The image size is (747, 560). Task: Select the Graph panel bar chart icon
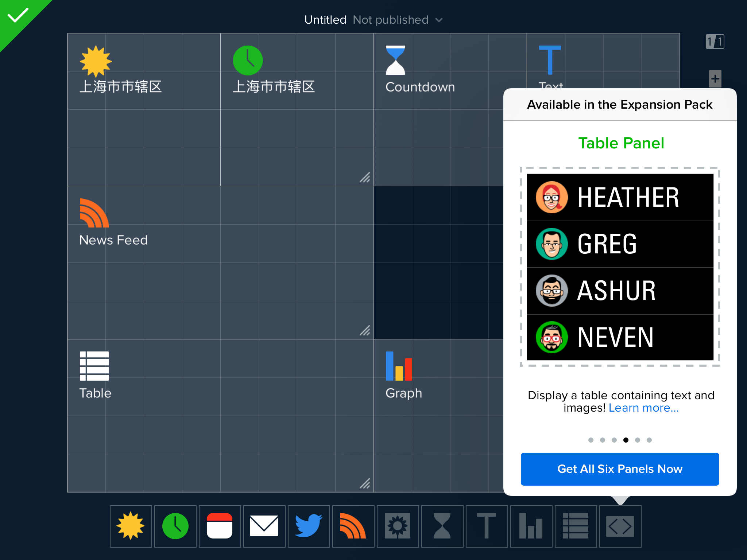(x=399, y=366)
